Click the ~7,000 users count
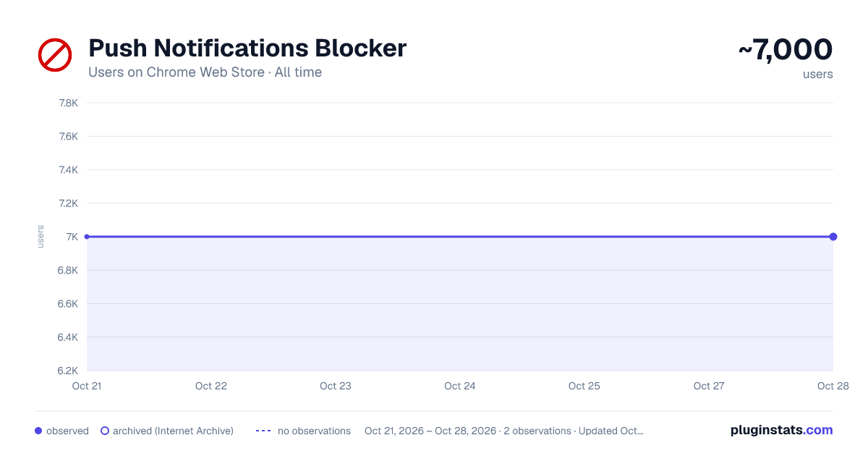 [x=786, y=50]
